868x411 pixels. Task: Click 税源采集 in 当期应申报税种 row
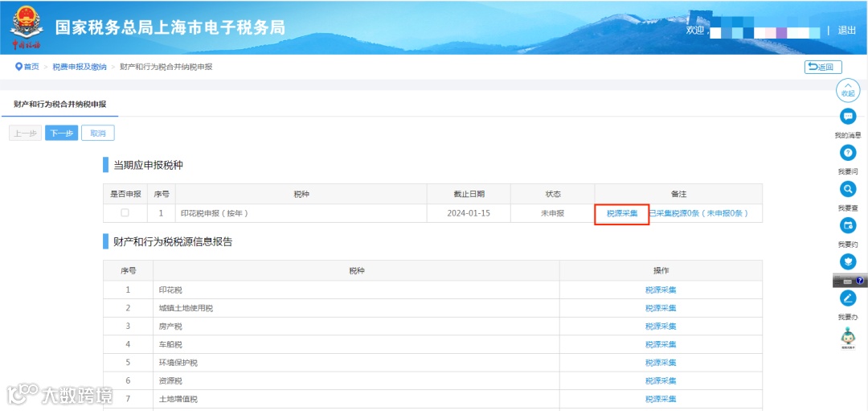(x=622, y=213)
